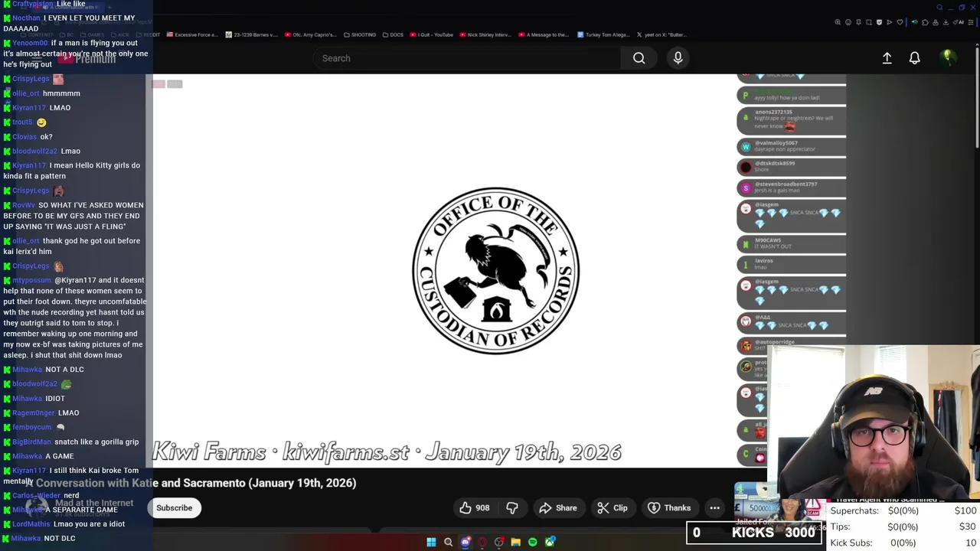
Task: Open 'Excessive Force' bookmark
Action: click(192, 34)
